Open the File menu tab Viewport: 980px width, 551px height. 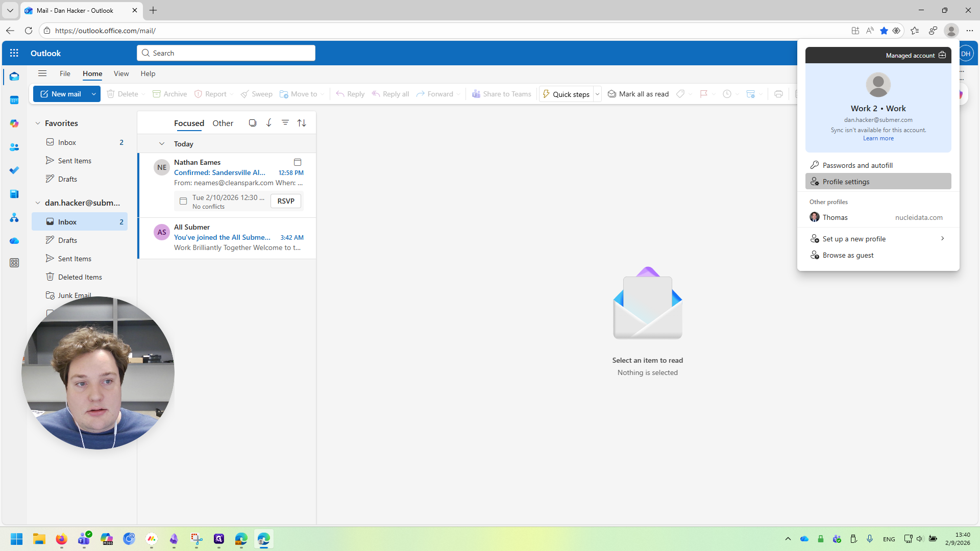click(x=65, y=73)
